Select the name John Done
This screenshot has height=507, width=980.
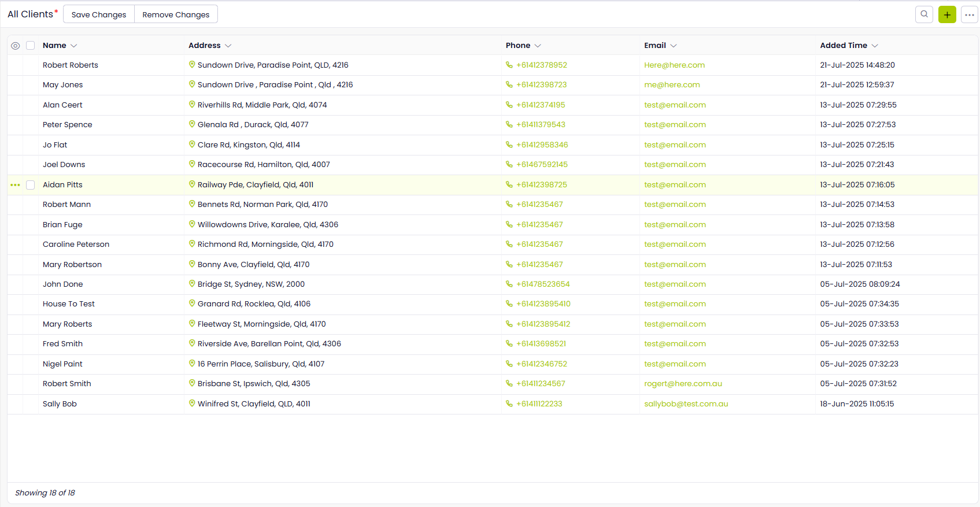(x=63, y=284)
